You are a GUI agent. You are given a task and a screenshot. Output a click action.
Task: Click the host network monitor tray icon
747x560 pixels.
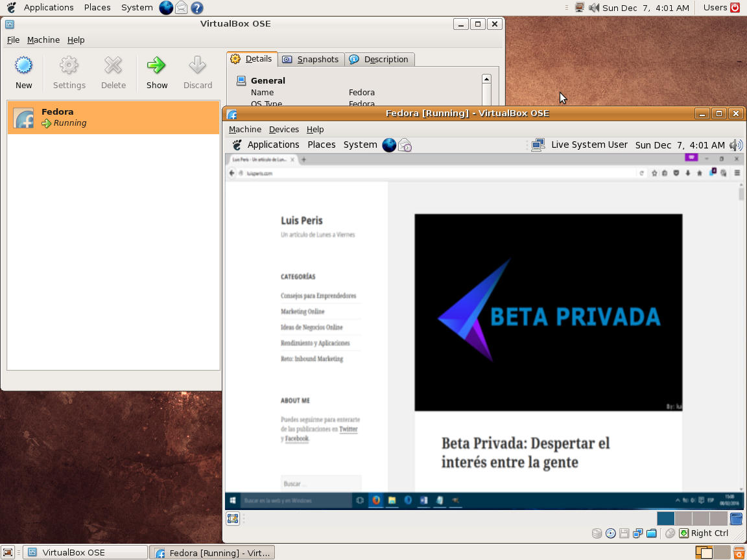point(579,8)
